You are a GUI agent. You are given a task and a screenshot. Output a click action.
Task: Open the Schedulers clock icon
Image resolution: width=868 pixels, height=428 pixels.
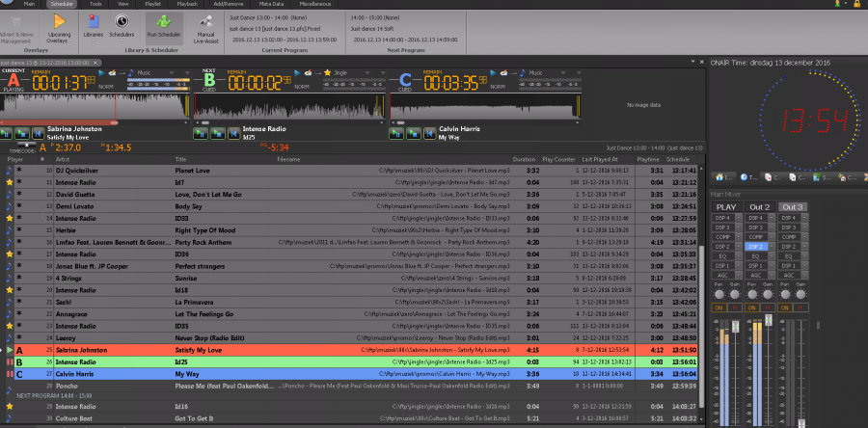coord(122,22)
